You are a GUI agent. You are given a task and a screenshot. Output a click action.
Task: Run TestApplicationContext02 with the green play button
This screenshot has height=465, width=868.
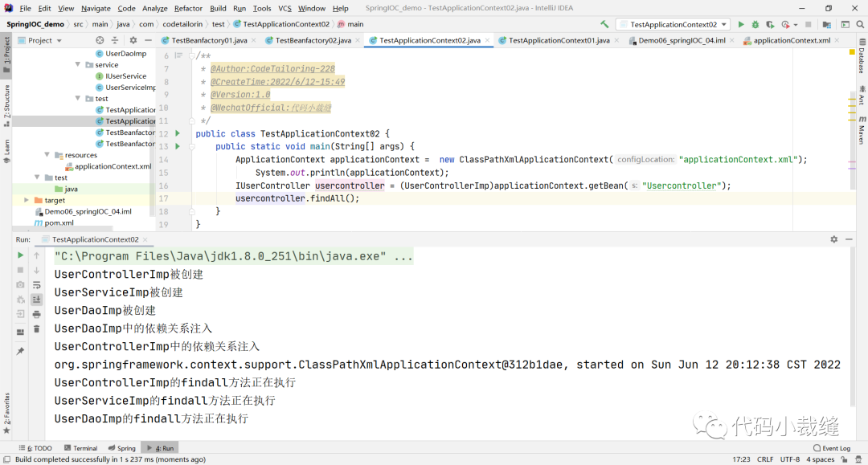[x=741, y=24]
